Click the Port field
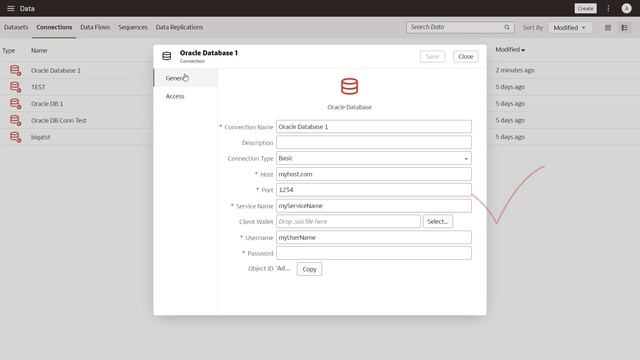 [374, 190]
